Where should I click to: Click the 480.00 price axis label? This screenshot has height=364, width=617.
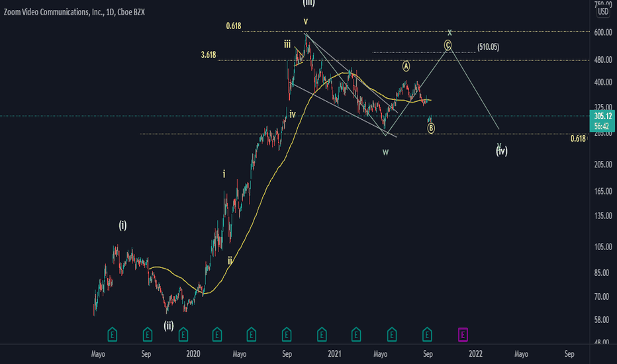pos(603,60)
